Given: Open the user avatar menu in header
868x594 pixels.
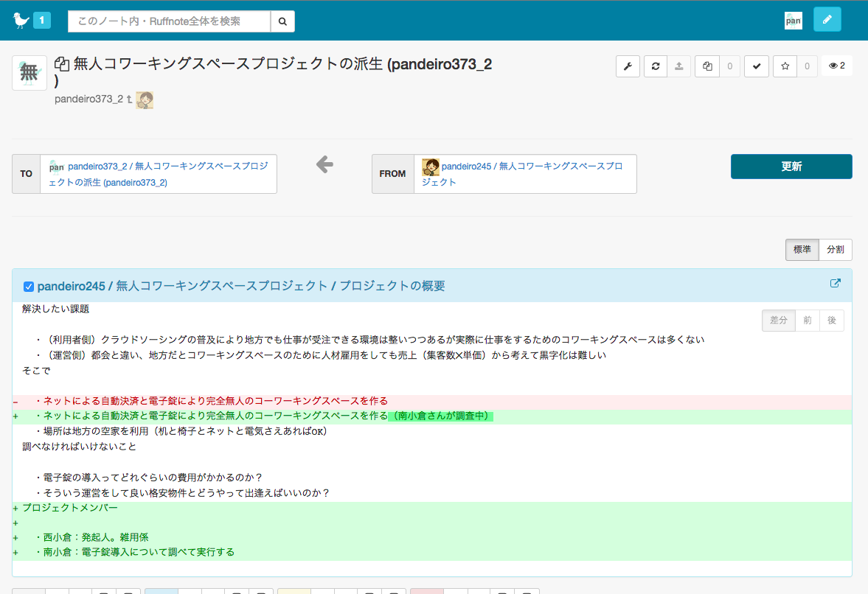Looking at the screenshot, I should (793, 21).
